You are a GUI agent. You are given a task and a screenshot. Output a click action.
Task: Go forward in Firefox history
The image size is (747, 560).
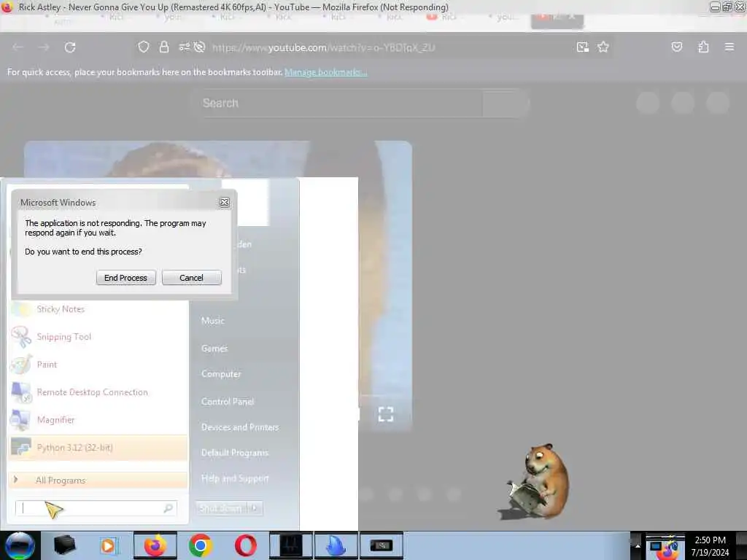pyautogui.click(x=43, y=47)
